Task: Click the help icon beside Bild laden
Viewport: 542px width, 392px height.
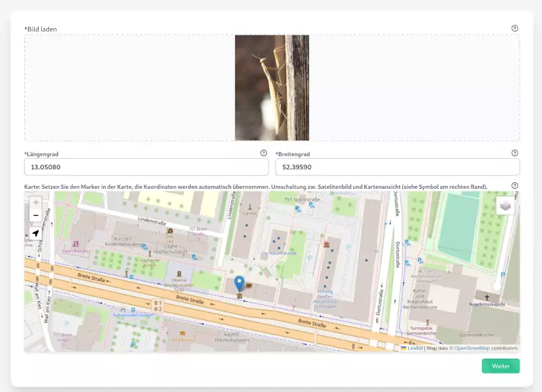Action: pyautogui.click(x=515, y=28)
